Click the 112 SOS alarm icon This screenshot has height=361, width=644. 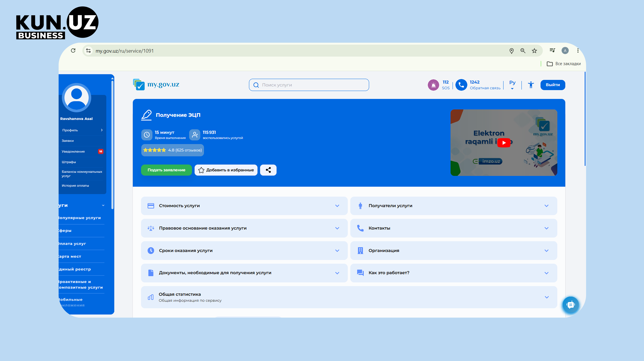click(x=433, y=85)
